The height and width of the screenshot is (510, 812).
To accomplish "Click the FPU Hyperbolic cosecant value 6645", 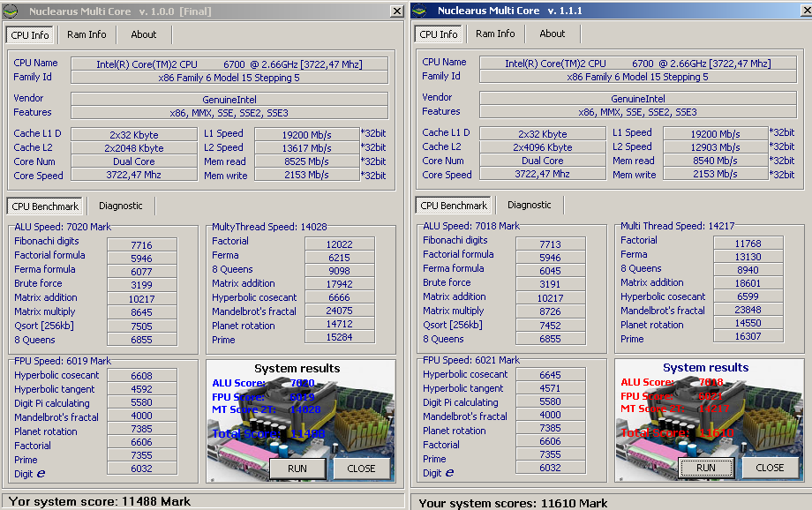I will [x=551, y=374].
